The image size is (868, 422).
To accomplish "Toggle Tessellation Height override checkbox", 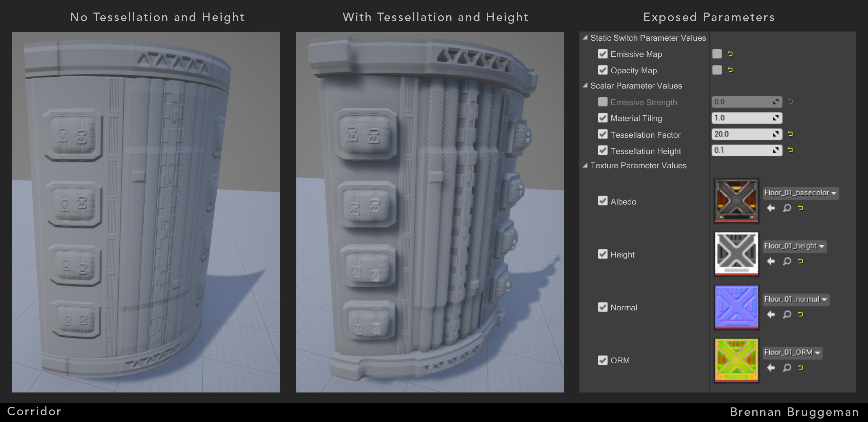I will (x=603, y=150).
